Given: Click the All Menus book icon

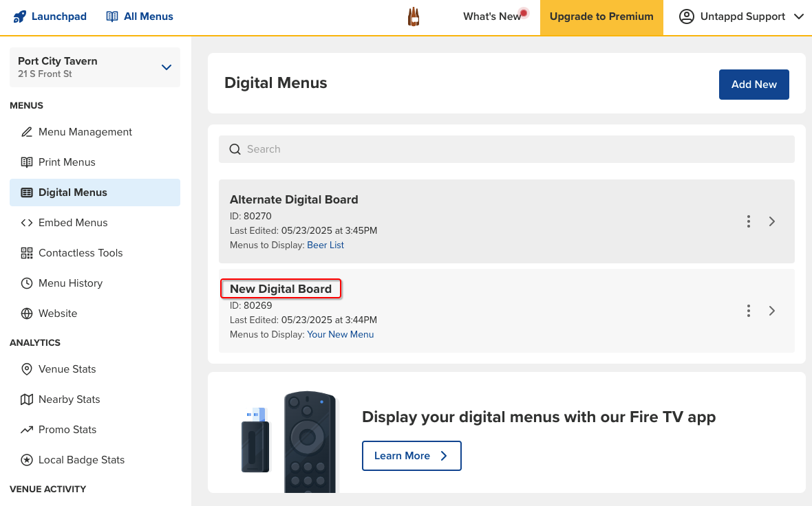Looking at the screenshot, I should [x=112, y=16].
